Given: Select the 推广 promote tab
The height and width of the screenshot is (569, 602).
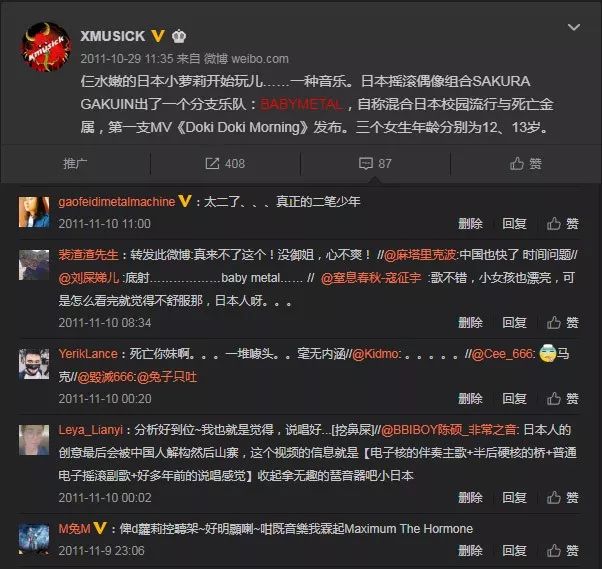Looking at the screenshot, I should click(x=75, y=164).
